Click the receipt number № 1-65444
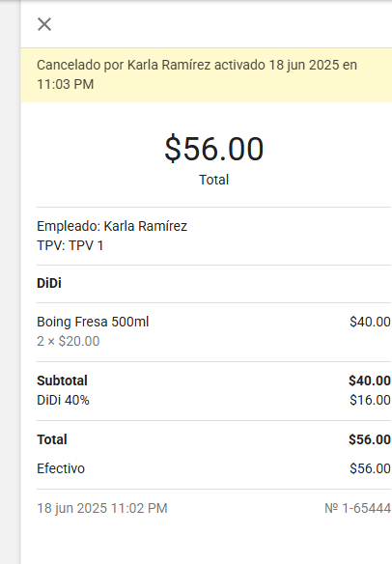This screenshot has width=392, height=564. pyautogui.click(x=357, y=508)
